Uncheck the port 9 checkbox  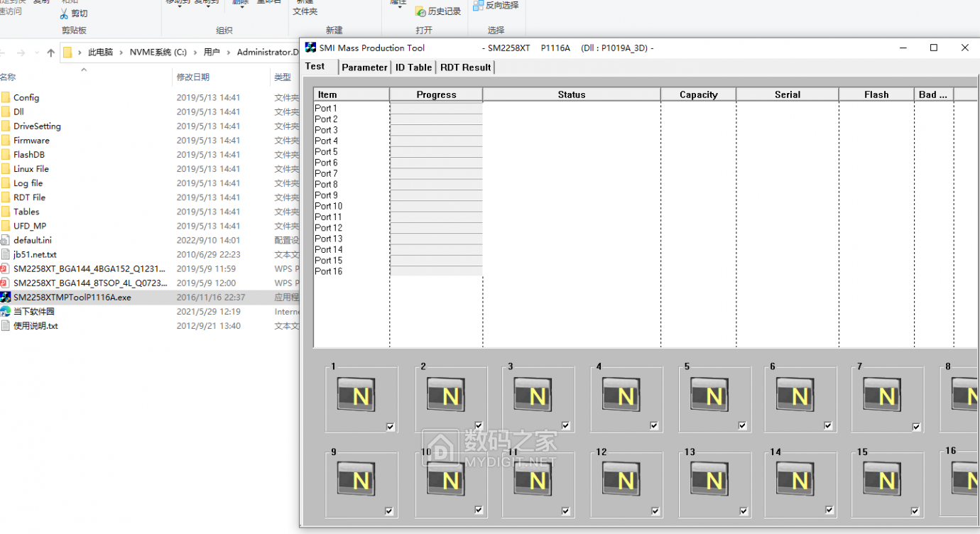click(x=389, y=511)
